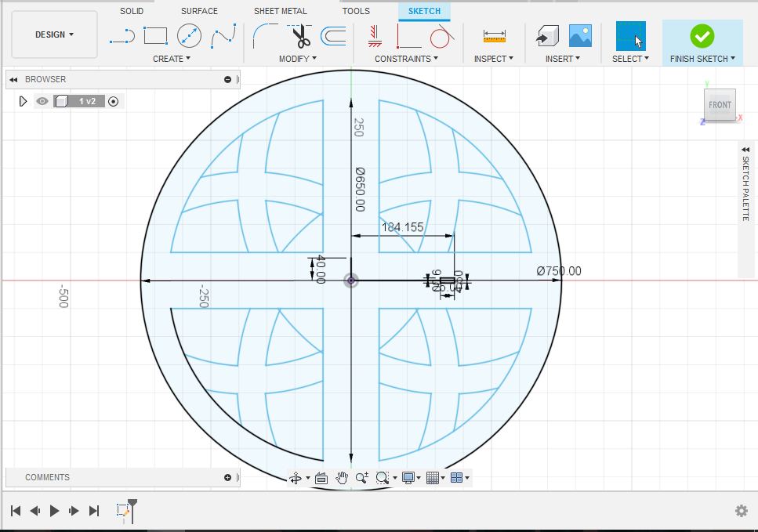Select the Line tool icon
Screen dimensions: 758x532
click(121, 36)
